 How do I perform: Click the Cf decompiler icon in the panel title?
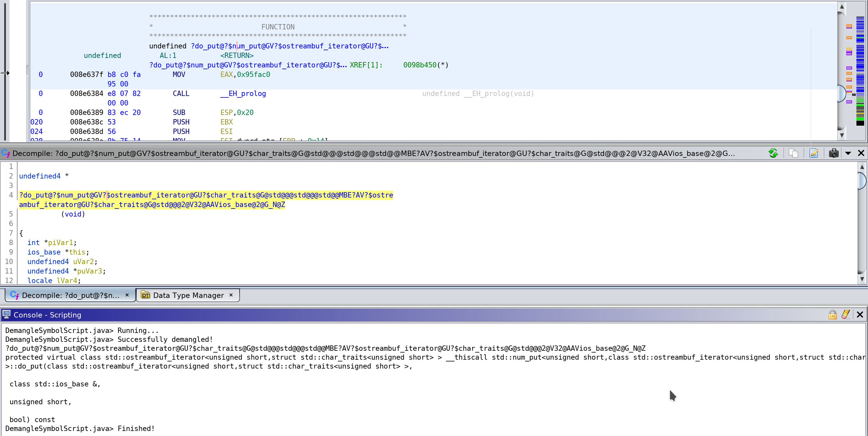coord(6,153)
